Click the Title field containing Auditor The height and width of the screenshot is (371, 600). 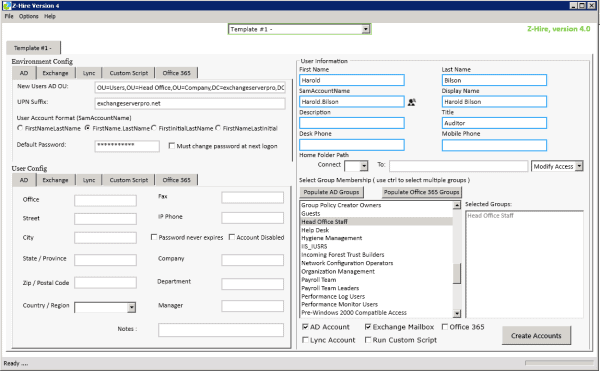(x=494, y=123)
